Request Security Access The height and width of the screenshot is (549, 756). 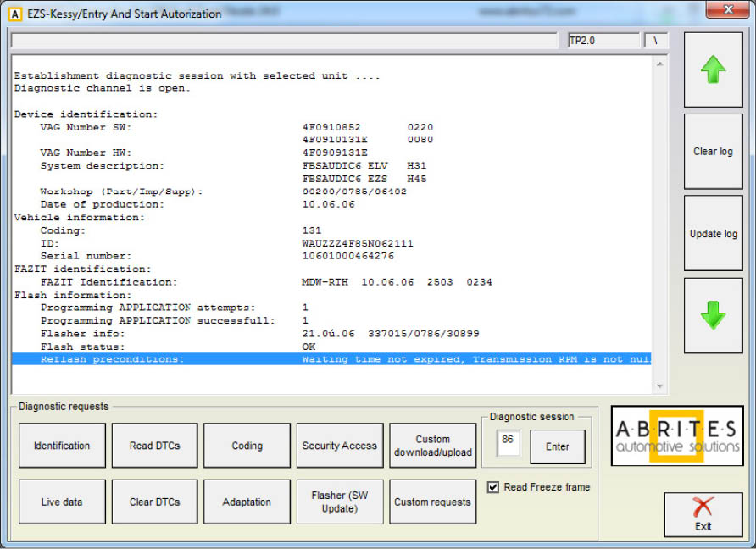tap(339, 446)
